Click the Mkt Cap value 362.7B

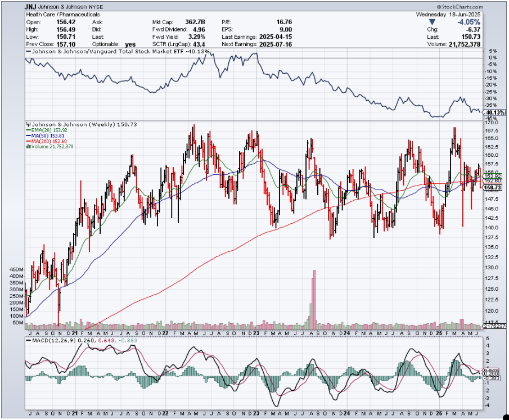(x=195, y=22)
